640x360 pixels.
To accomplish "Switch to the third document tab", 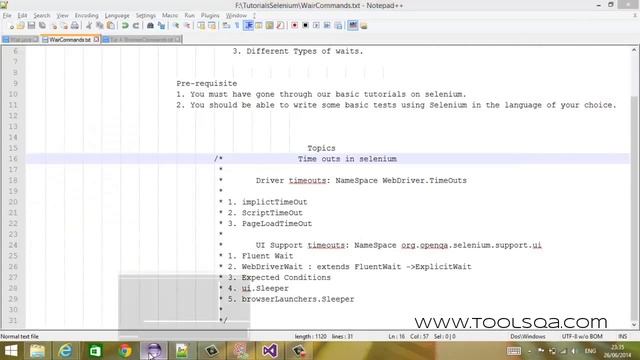I will click(x=141, y=40).
